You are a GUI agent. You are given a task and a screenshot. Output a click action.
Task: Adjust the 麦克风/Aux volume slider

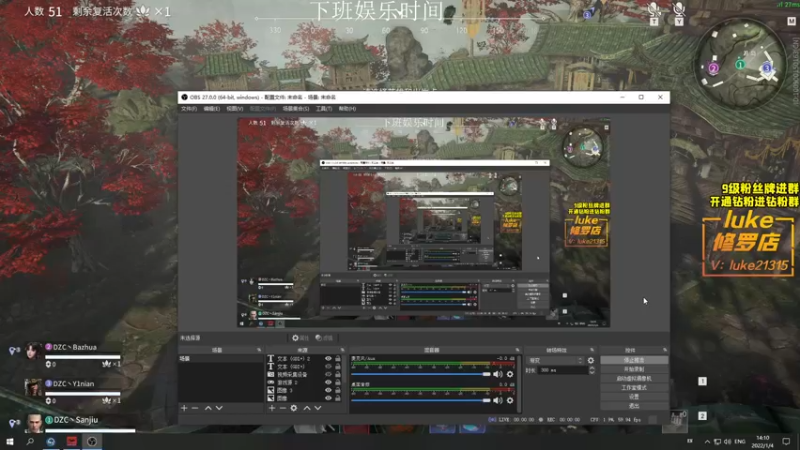tap(420, 374)
